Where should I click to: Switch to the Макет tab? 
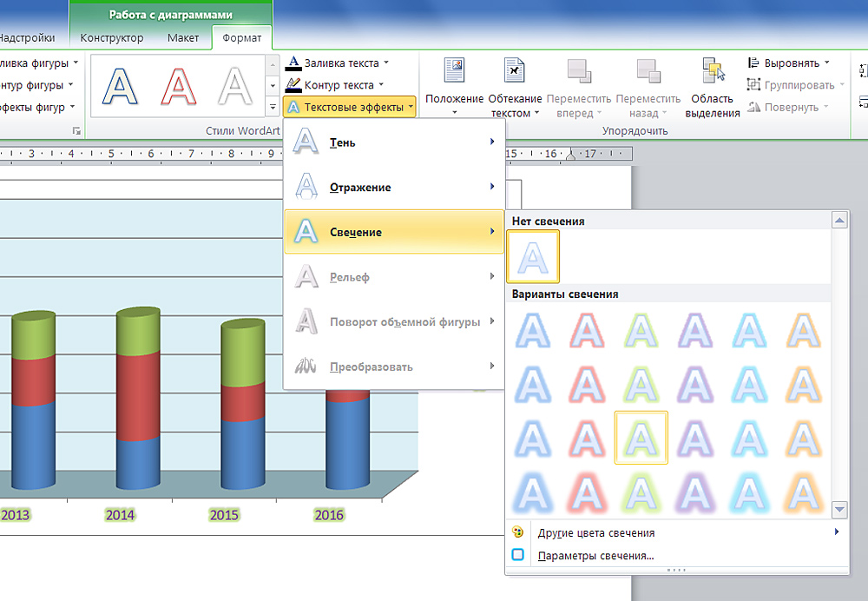[183, 38]
